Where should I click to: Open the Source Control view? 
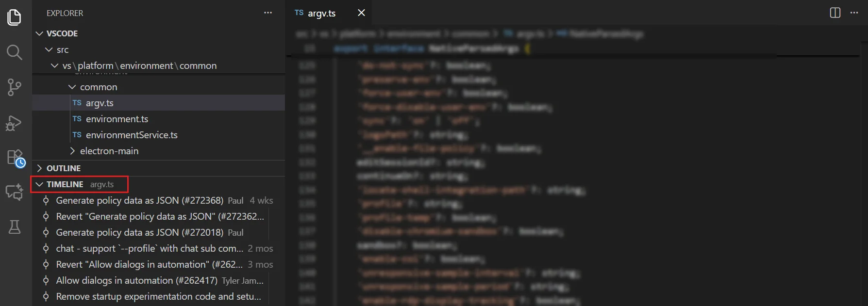[x=15, y=87]
